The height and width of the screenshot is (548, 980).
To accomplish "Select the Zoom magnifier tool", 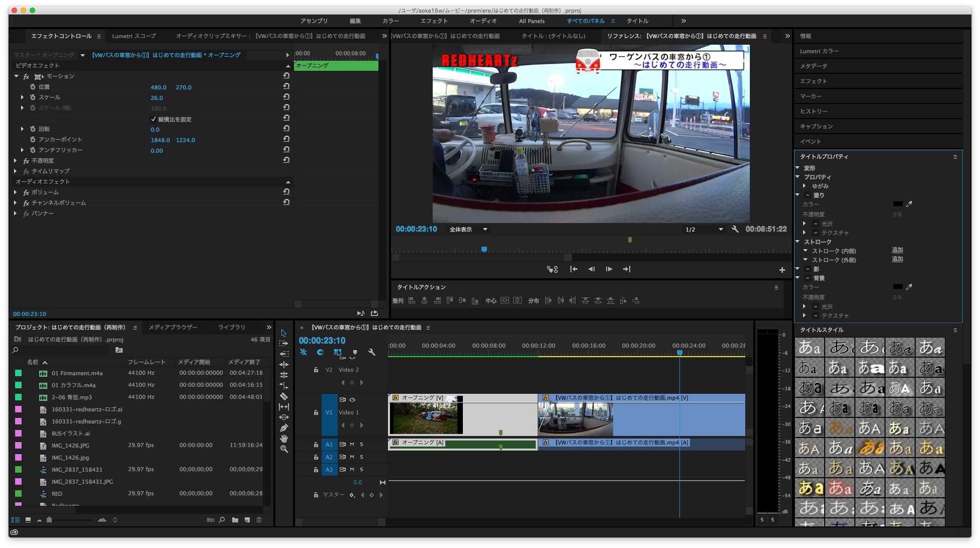I will (284, 449).
